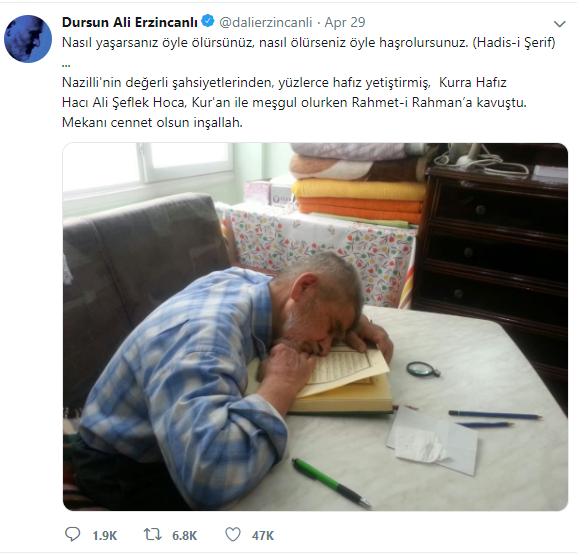577x553 pixels.
Task: Click the line starting with Nazilli'nin değerli
Action: [x=284, y=82]
